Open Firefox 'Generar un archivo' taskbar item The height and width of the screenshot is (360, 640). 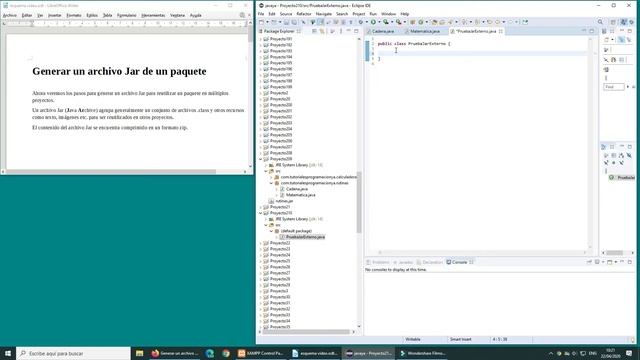click(x=174, y=353)
